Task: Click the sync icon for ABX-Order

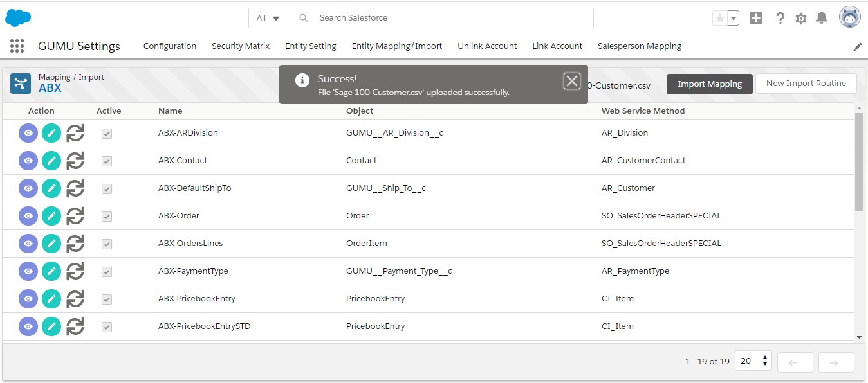Action: [x=75, y=216]
